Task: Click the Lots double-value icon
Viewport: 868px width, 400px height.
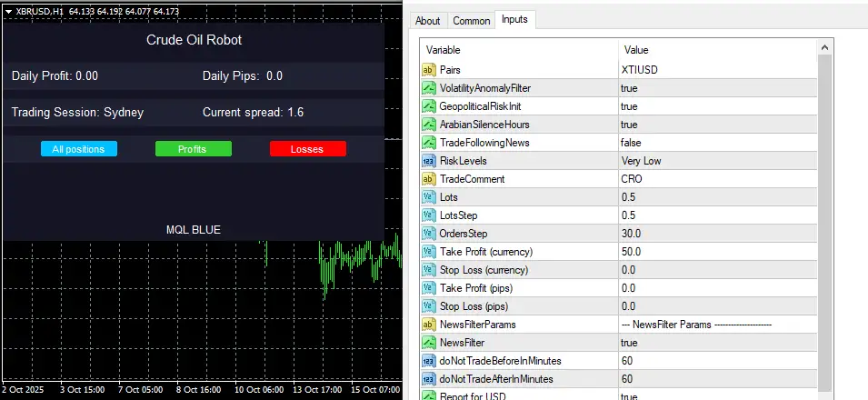Action: click(429, 197)
